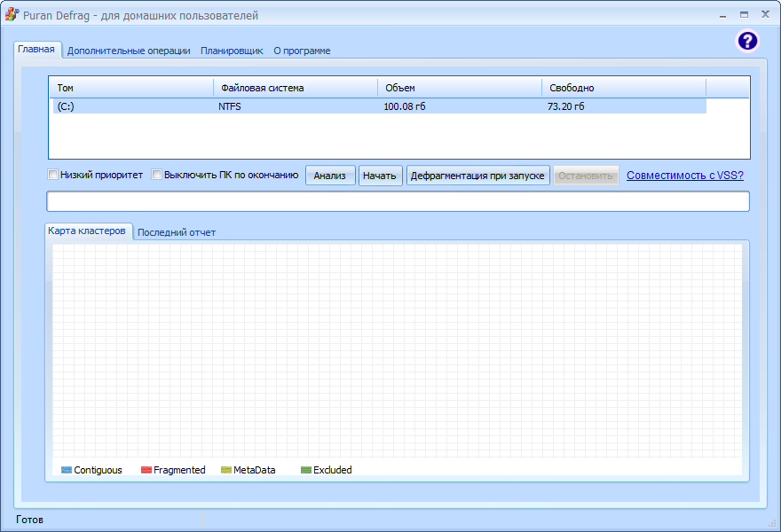Click the Fragmented legend label
This screenshot has width=781, height=532.
pyautogui.click(x=179, y=470)
